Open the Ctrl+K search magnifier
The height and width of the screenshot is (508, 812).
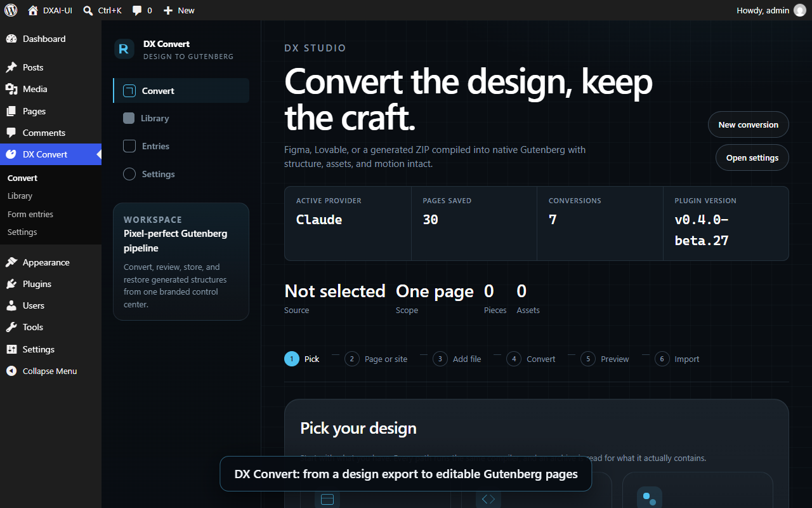[88, 11]
